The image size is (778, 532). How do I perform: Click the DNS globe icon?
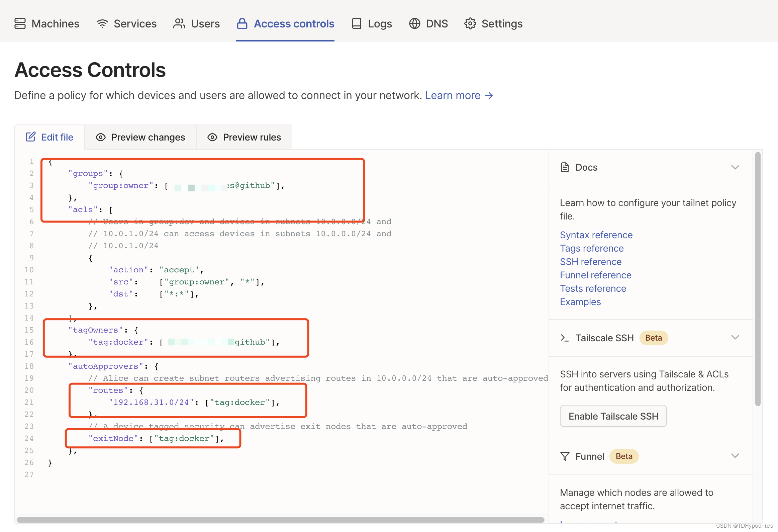(x=414, y=23)
